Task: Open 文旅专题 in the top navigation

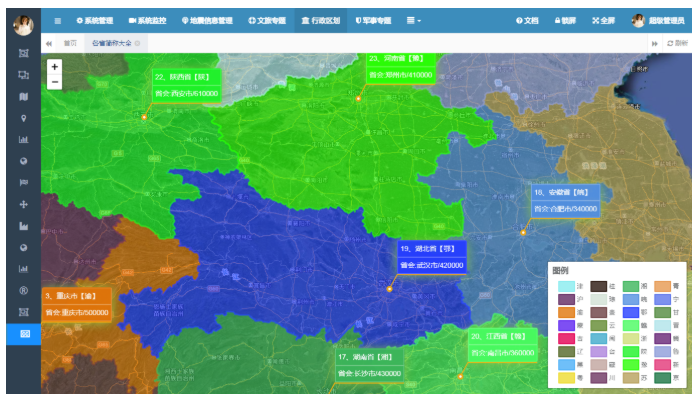Action: [x=267, y=21]
